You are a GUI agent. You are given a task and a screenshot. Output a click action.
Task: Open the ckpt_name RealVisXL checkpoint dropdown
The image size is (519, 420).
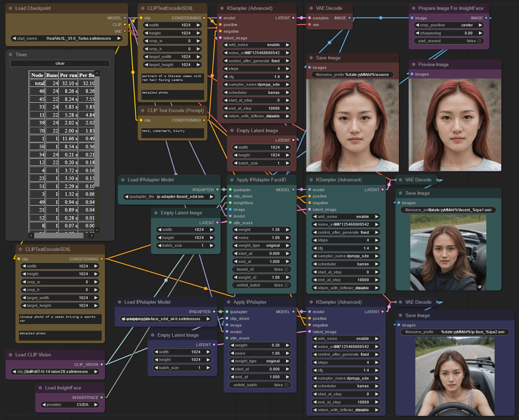click(67, 38)
